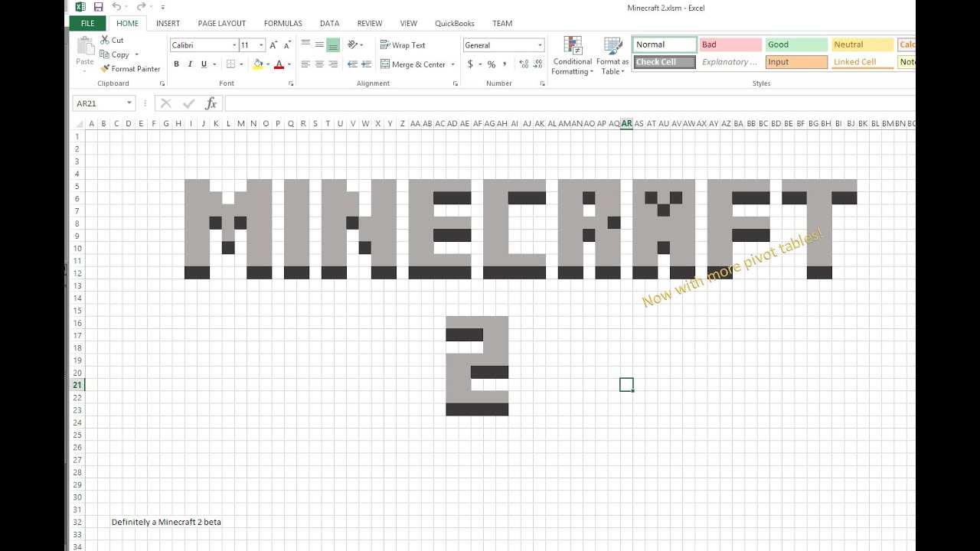Open Font dialog launcher
This screenshot has height=551, width=980.
[x=291, y=83]
